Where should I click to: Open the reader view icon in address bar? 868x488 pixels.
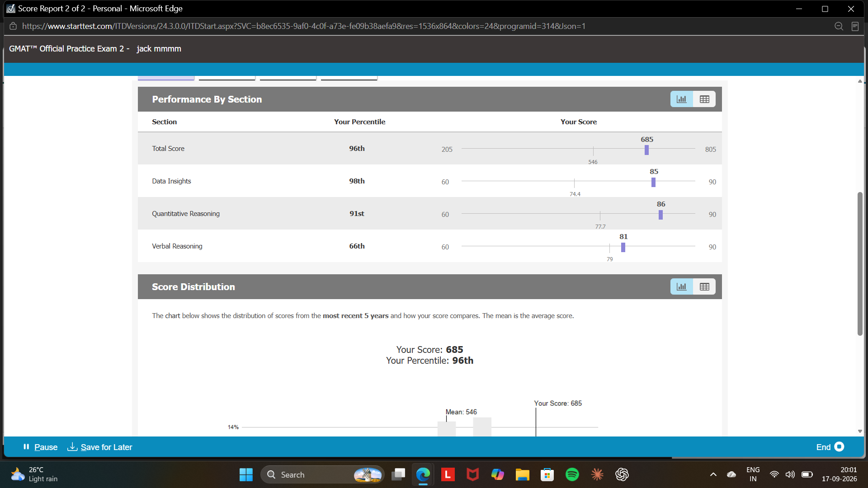[x=855, y=26]
